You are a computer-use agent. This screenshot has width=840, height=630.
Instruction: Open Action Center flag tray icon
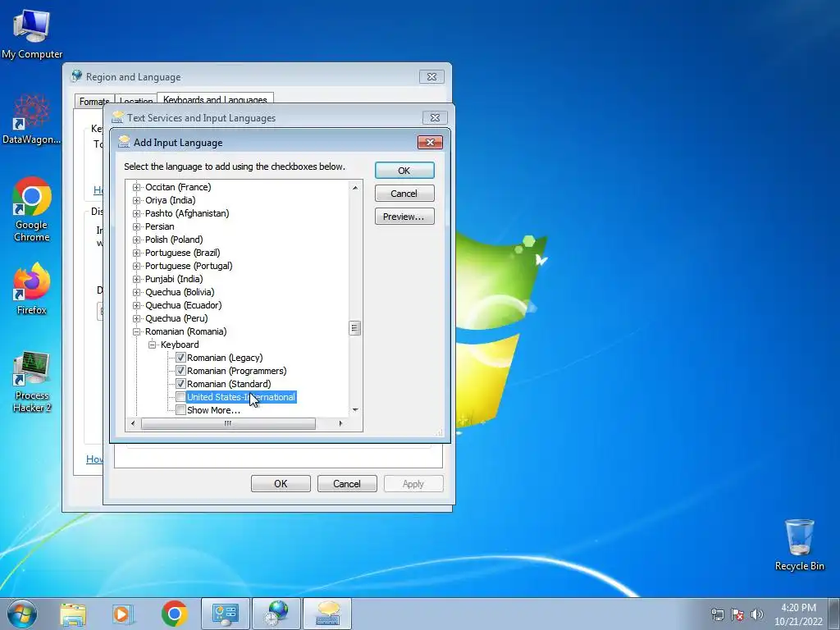737,614
